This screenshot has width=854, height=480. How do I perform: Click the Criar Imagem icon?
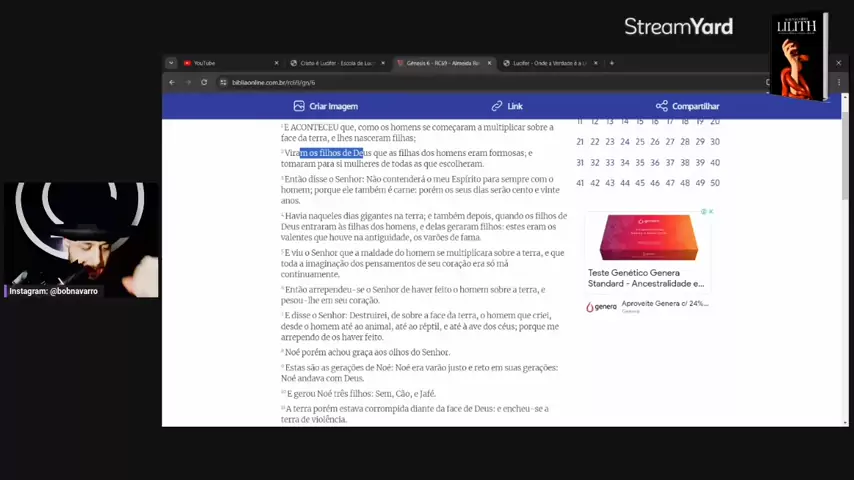click(x=298, y=106)
